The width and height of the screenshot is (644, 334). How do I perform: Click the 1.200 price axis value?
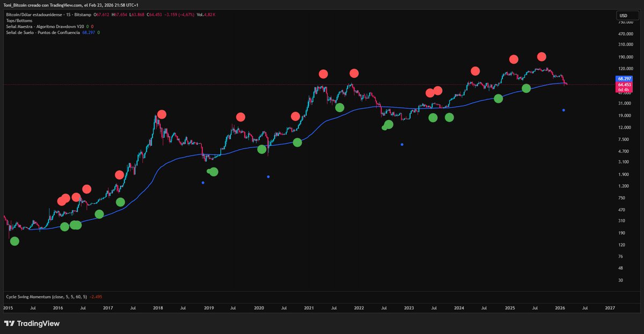pyautogui.click(x=623, y=186)
